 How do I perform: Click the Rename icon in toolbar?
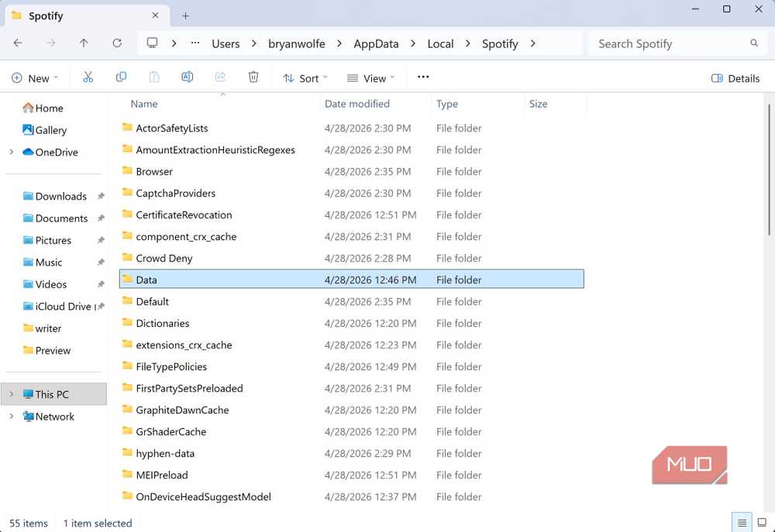tap(188, 77)
